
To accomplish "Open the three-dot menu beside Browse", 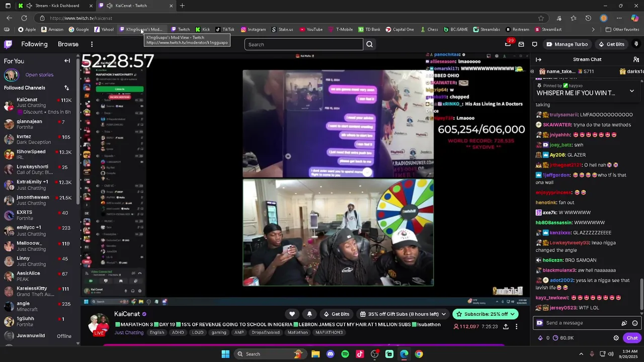I will tap(92, 44).
